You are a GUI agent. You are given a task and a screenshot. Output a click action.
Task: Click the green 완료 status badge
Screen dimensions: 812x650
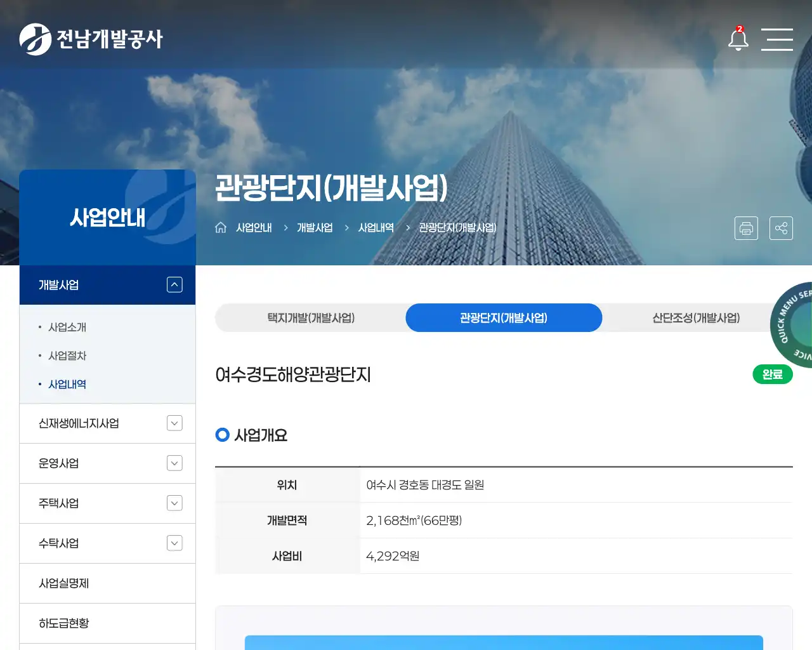(x=773, y=375)
